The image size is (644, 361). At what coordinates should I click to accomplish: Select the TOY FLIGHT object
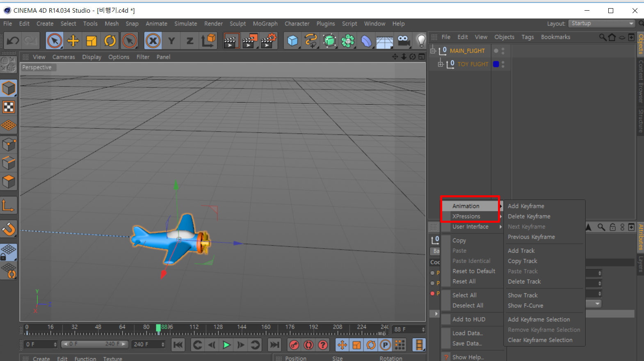coord(473,64)
